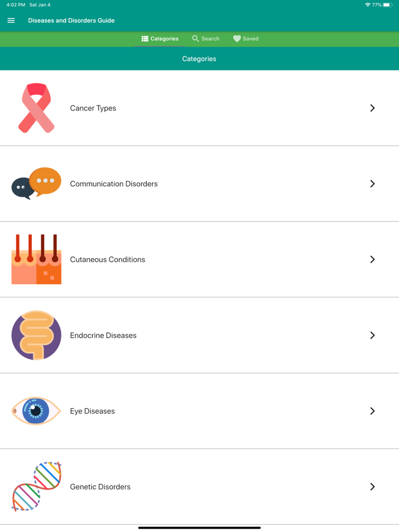Screen dimensions: 399x532
Task: Click the battery indicator in the status bar
Action: tap(389, 5)
